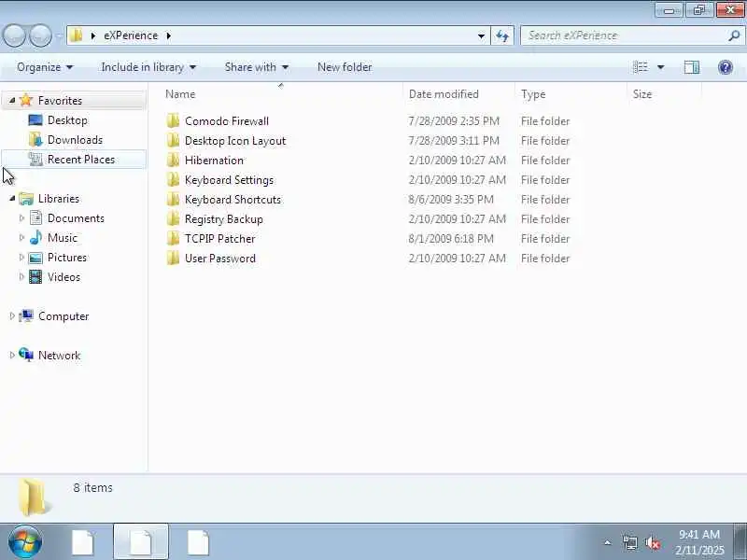This screenshot has width=747, height=560.
Task: Expand the Documents library node
Action: coord(21,218)
